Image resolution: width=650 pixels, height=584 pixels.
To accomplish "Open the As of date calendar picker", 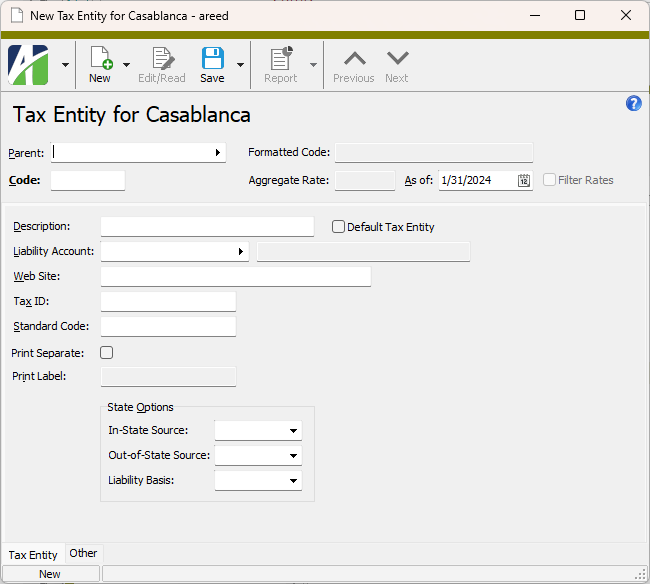I will pyautogui.click(x=524, y=181).
